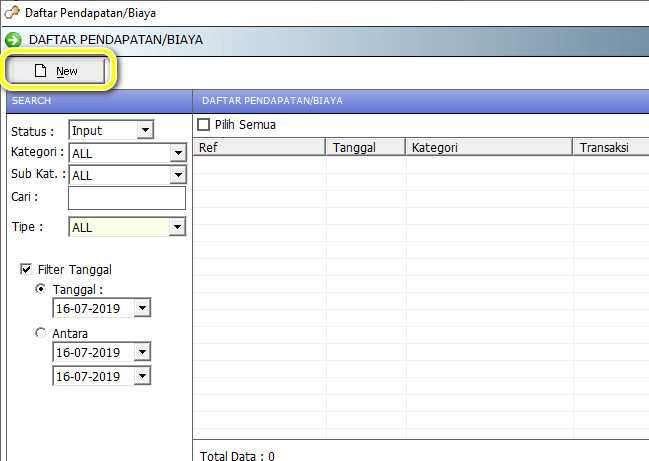Open the Sub Kat. dropdown
The width and height of the screenshot is (649, 461).
(x=177, y=175)
